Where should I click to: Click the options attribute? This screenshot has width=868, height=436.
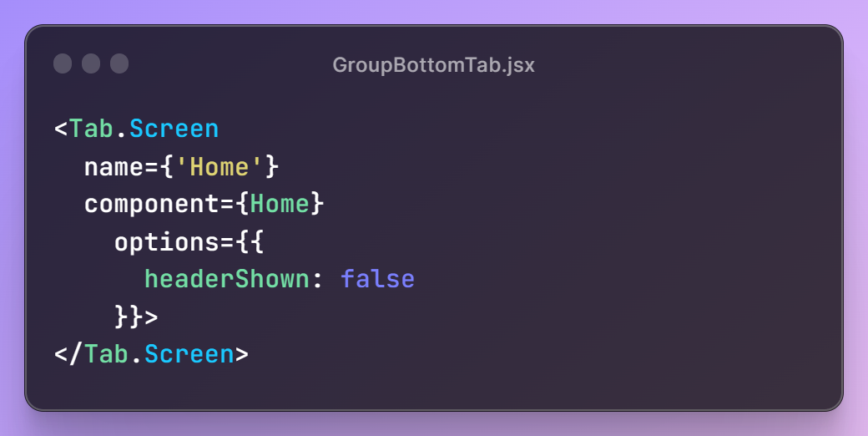point(159,243)
